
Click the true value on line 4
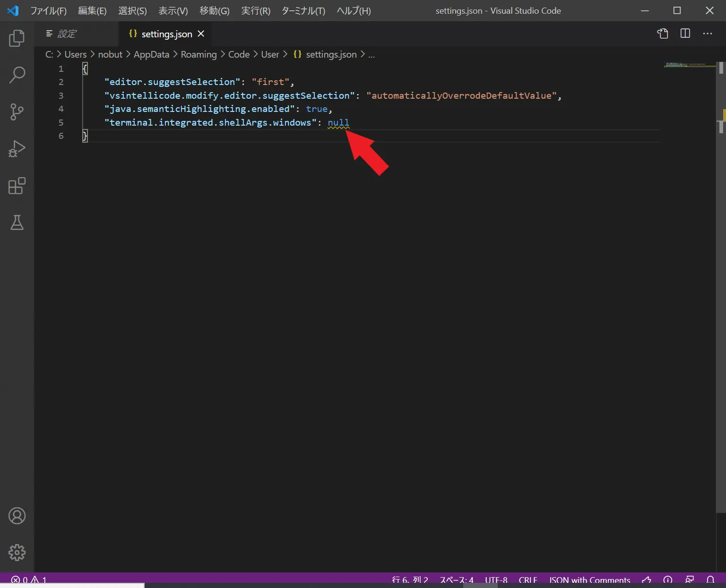coord(316,109)
